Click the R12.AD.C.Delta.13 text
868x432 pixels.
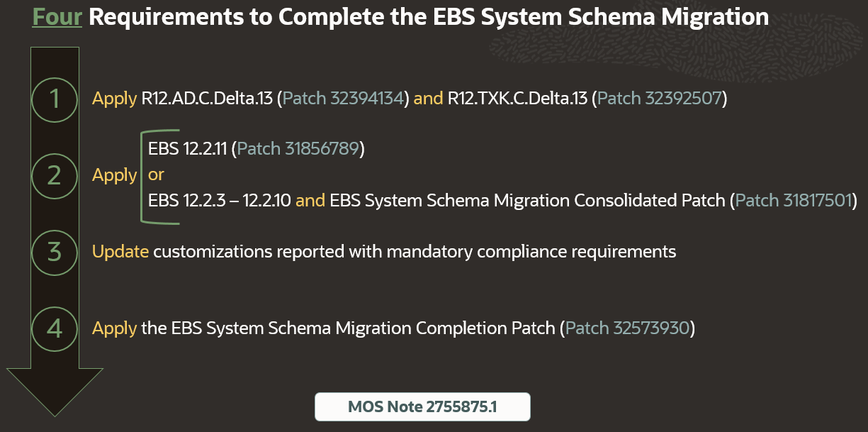click(207, 99)
